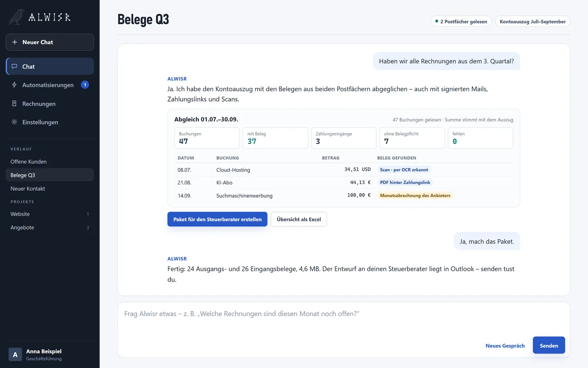Select the KI-Abo booking text
The width and height of the screenshot is (588, 368).
point(225,183)
